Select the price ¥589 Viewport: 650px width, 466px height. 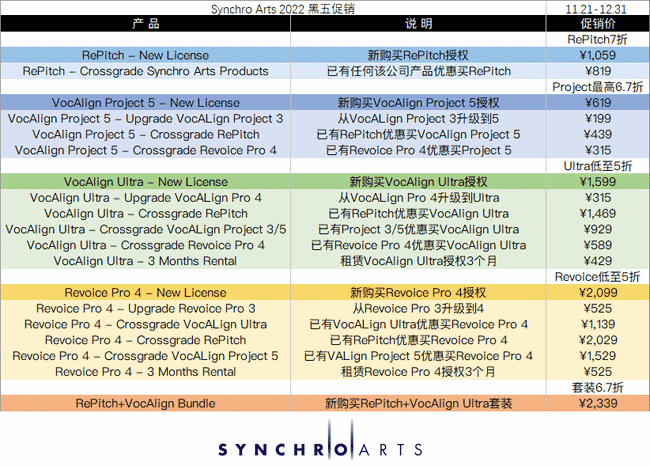[x=598, y=245]
